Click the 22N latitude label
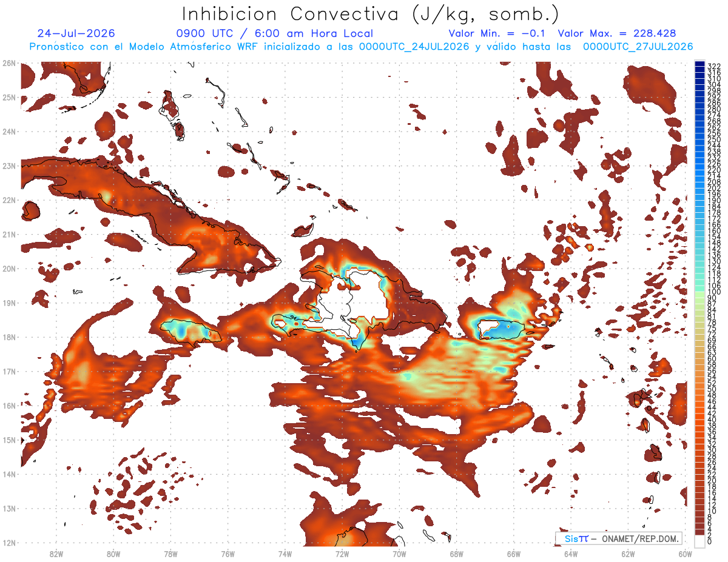 tap(9, 200)
